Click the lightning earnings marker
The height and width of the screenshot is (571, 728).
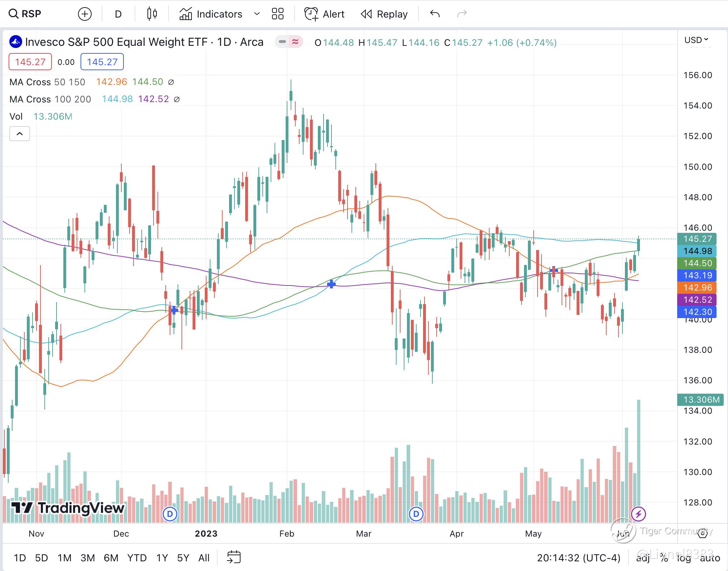click(x=638, y=514)
